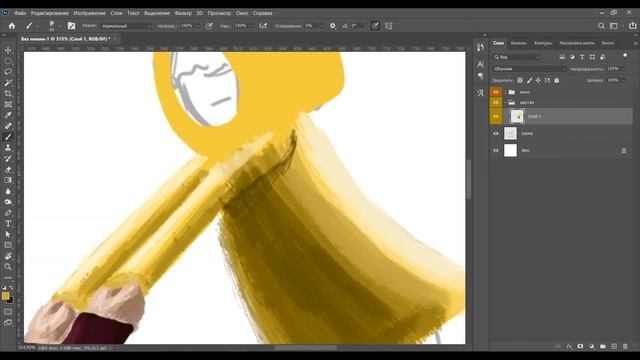Image resolution: width=640 pixels, height=360 pixels.
Task: Select the Path Selection tool
Action: (x=8, y=234)
